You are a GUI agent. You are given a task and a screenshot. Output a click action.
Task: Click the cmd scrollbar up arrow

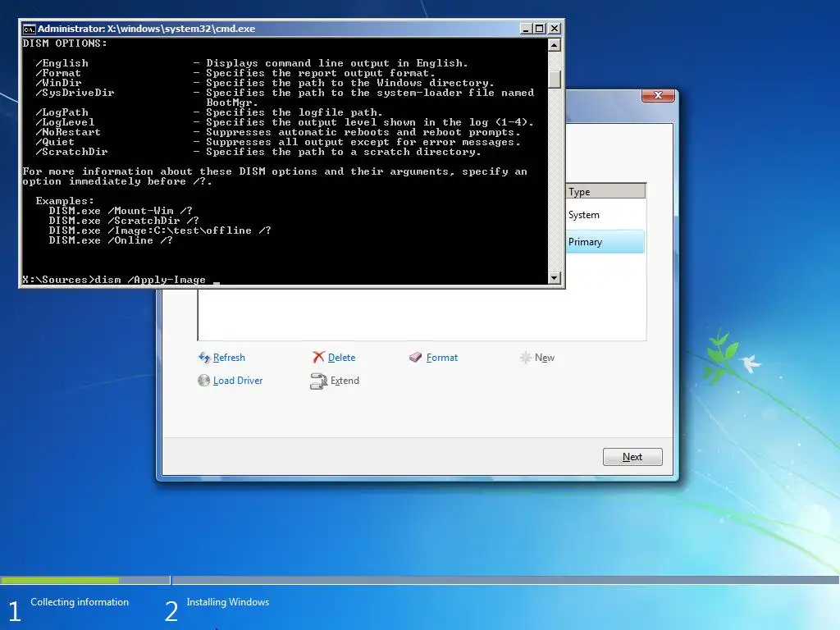pyautogui.click(x=555, y=45)
